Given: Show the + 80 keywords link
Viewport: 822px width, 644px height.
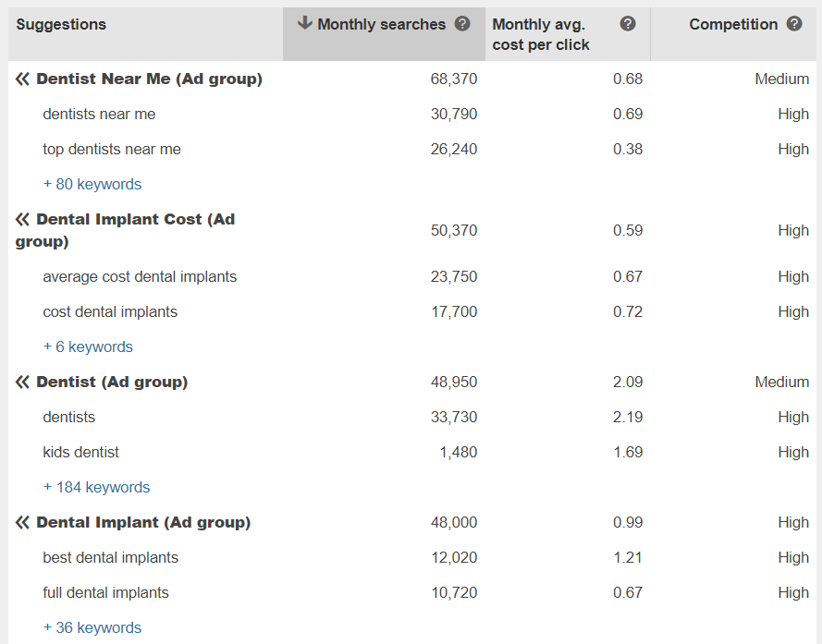Looking at the screenshot, I should point(92,185).
